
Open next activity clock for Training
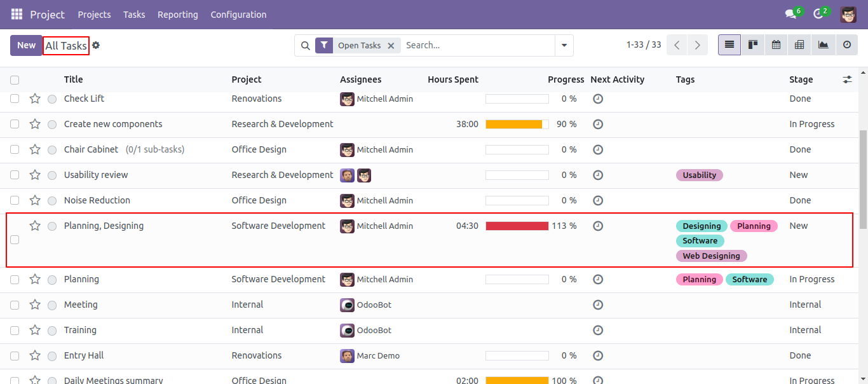point(598,330)
